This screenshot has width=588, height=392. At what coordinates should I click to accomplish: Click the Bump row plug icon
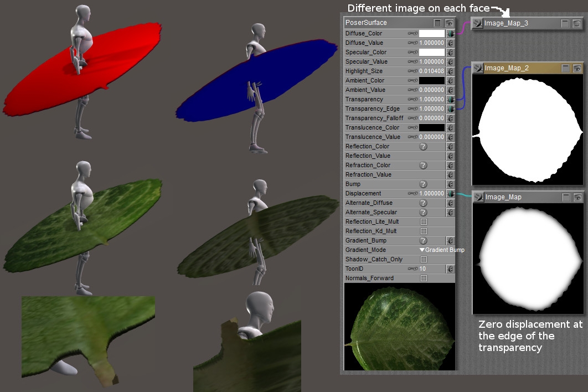point(451,184)
